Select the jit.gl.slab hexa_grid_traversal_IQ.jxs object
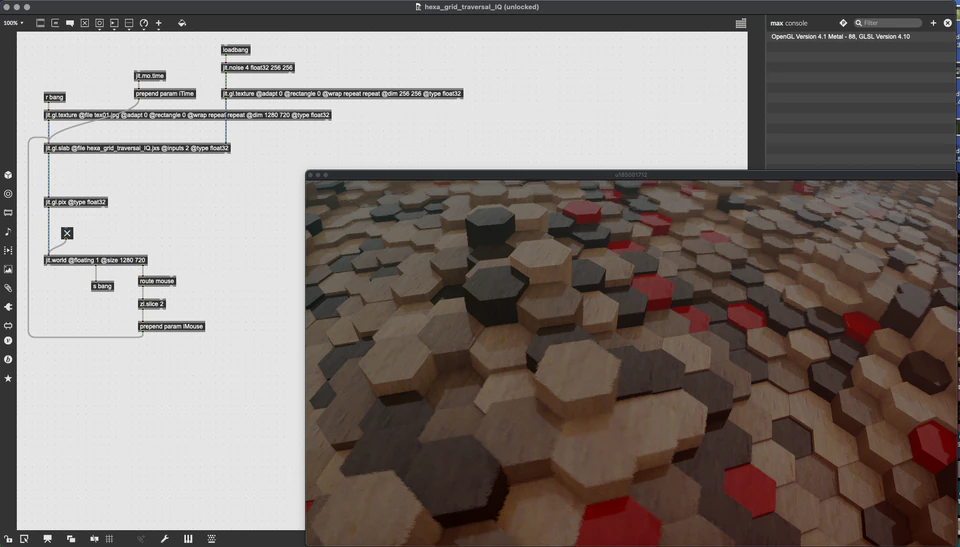The image size is (960, 547). 137,148
